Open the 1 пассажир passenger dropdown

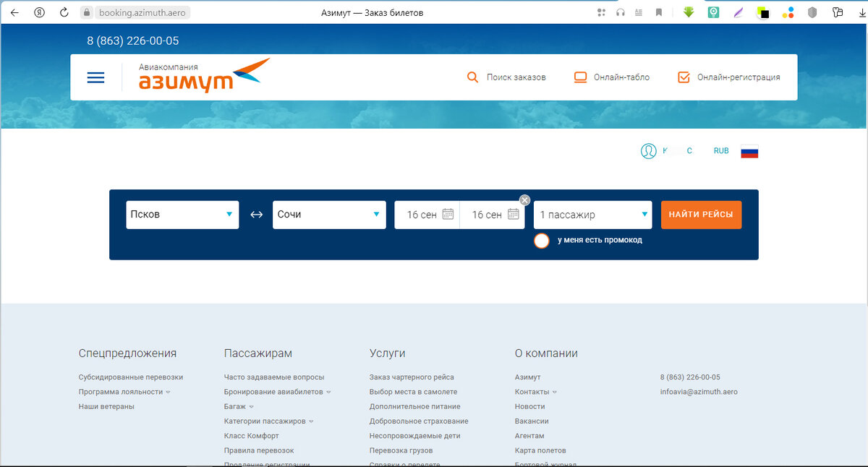click(x=592, y=215)
